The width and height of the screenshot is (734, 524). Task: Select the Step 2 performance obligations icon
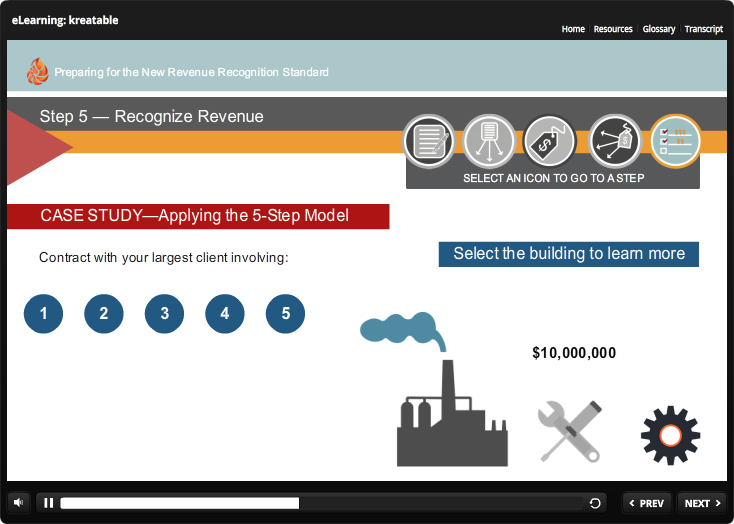coord(490,142)
